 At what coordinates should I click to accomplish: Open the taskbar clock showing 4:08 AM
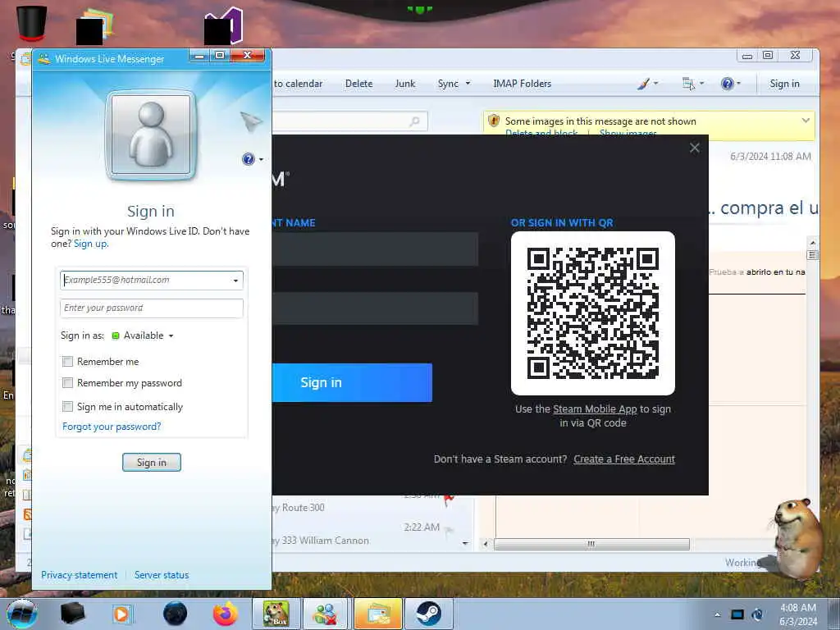tap(797, 614)
